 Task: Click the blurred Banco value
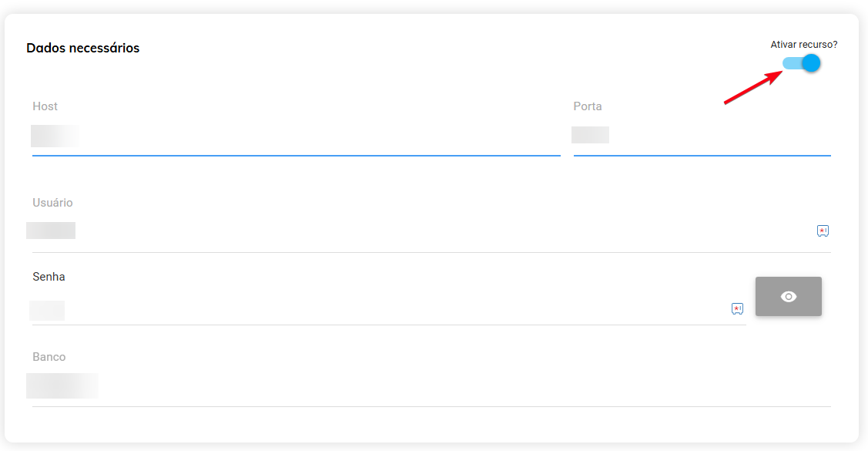click(62, 385)
